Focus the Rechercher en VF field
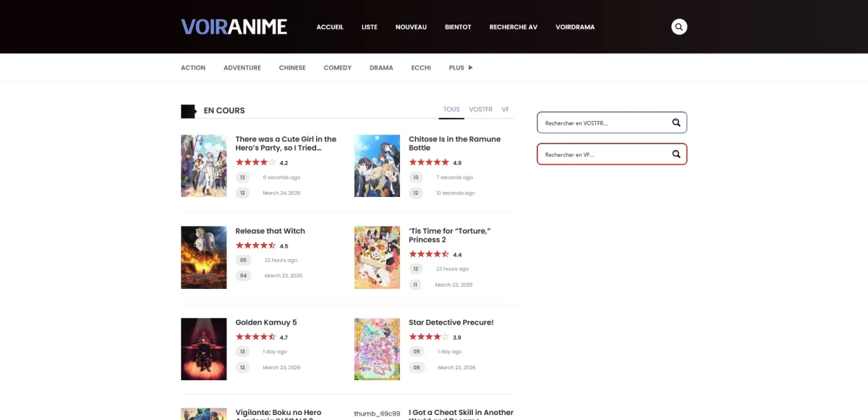868x420 pixels. pos(612,154)
